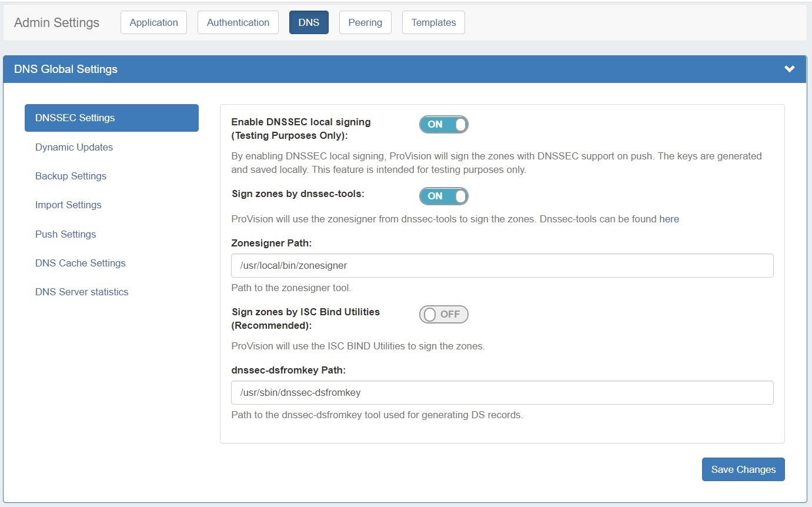Enable Sign zones by ISC Bind Utilities
The image size is (812, 507).
pos(443,315)
